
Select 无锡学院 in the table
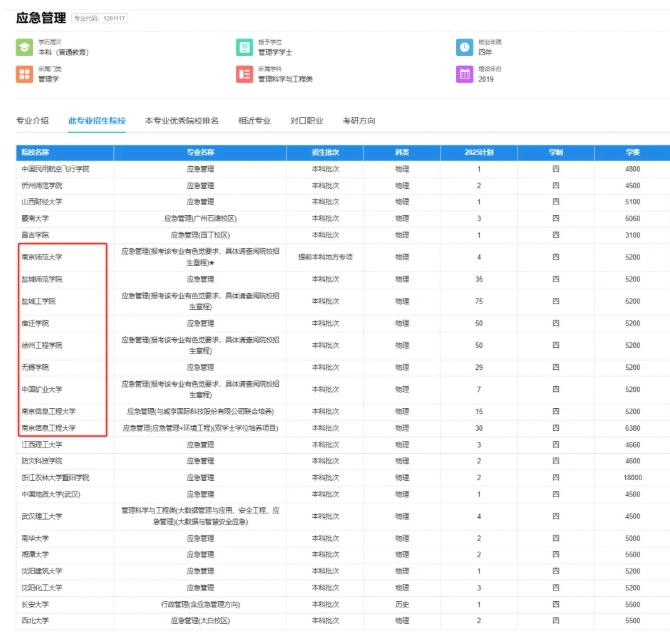35,367
